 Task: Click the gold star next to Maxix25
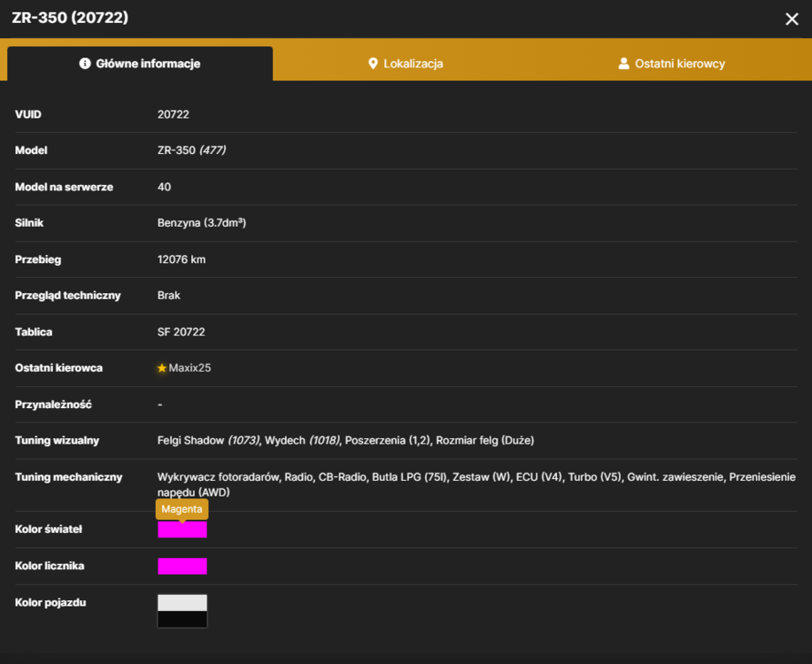coord(161,367)
